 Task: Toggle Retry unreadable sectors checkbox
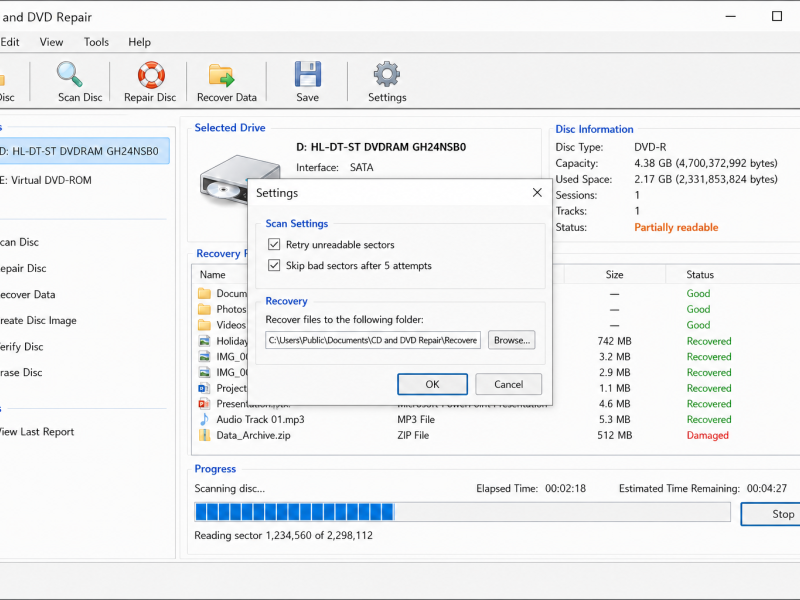pos(274,244)
